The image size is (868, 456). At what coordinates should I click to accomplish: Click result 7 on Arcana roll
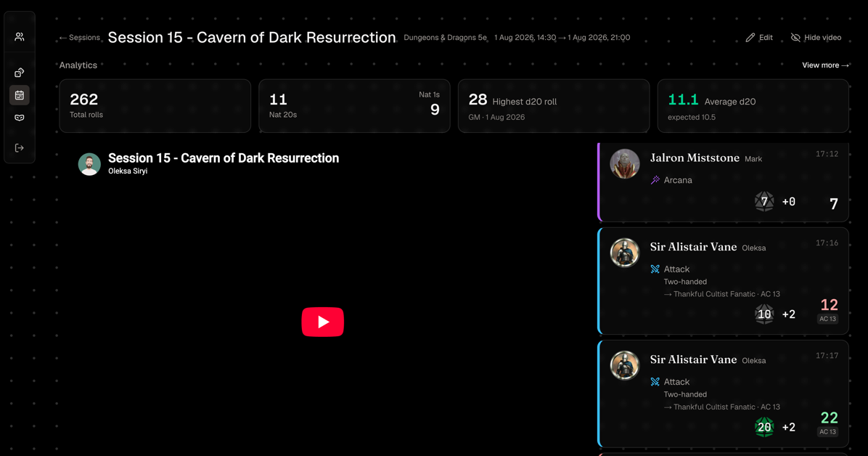(x=834, y=204)
